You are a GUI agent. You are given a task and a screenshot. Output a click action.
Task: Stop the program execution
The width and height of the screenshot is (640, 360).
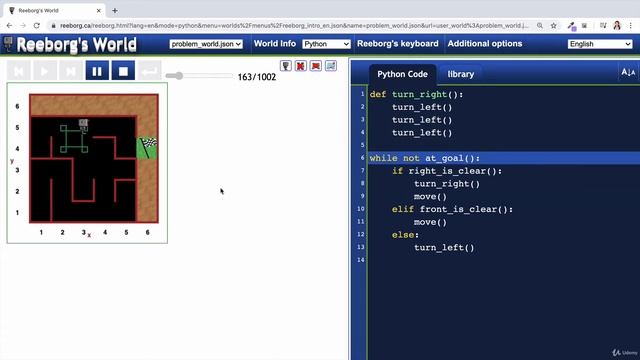(123, 71)
